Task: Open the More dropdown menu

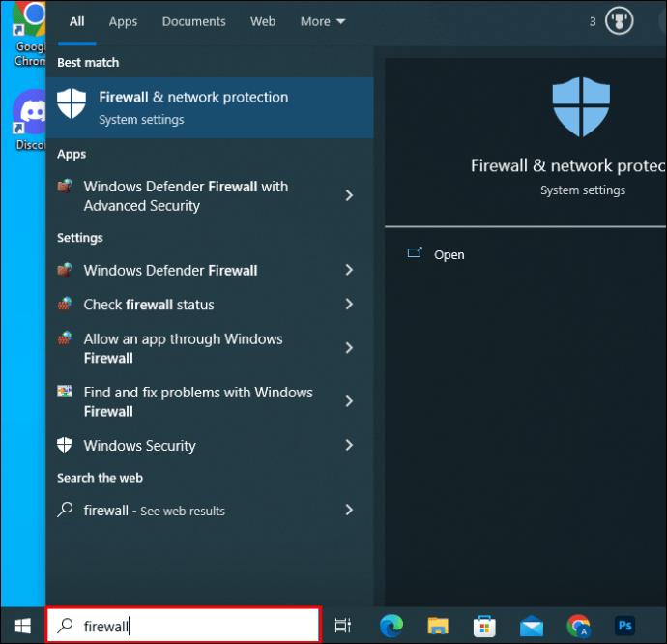Action: (323, 21)
